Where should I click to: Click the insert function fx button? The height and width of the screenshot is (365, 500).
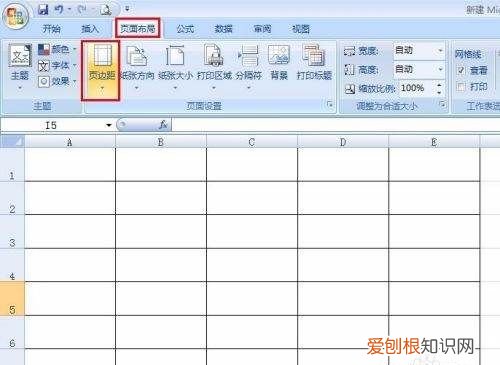[x=163, y=125]
